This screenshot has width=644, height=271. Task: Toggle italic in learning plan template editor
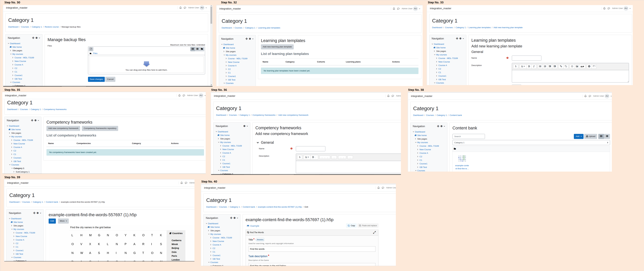534,66
